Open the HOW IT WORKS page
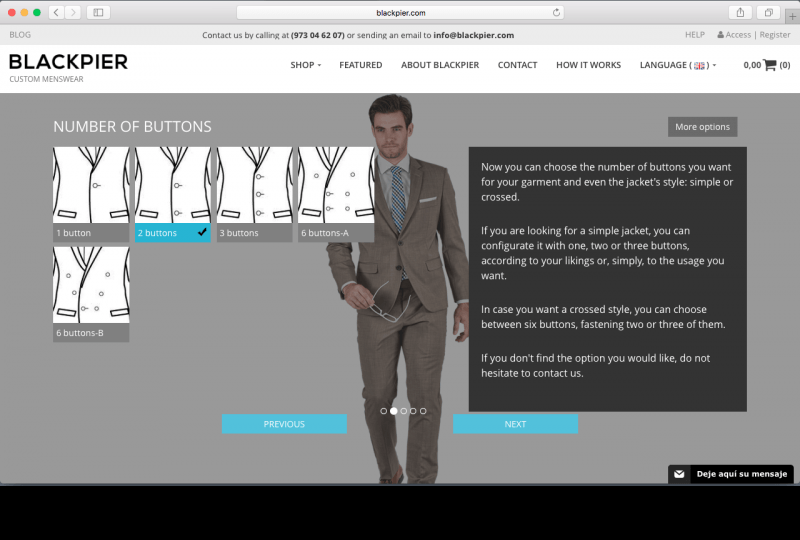The width and height of the screenshot is (800, 540). (588, 65)
